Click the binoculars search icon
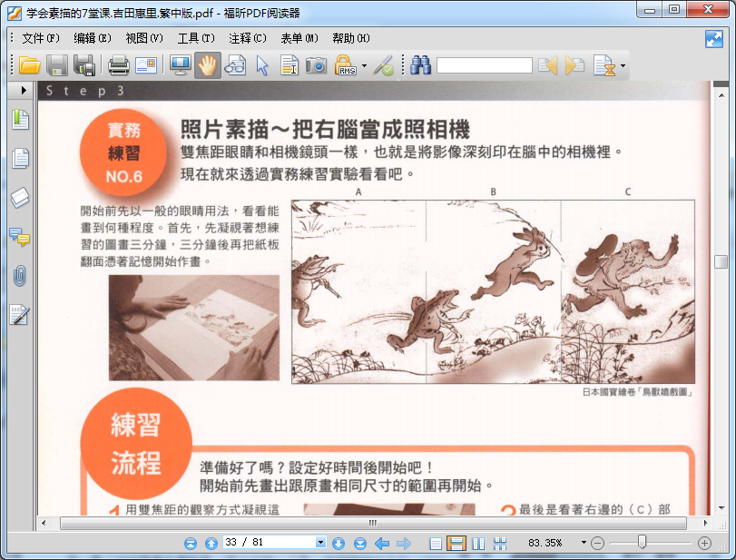 420,65
